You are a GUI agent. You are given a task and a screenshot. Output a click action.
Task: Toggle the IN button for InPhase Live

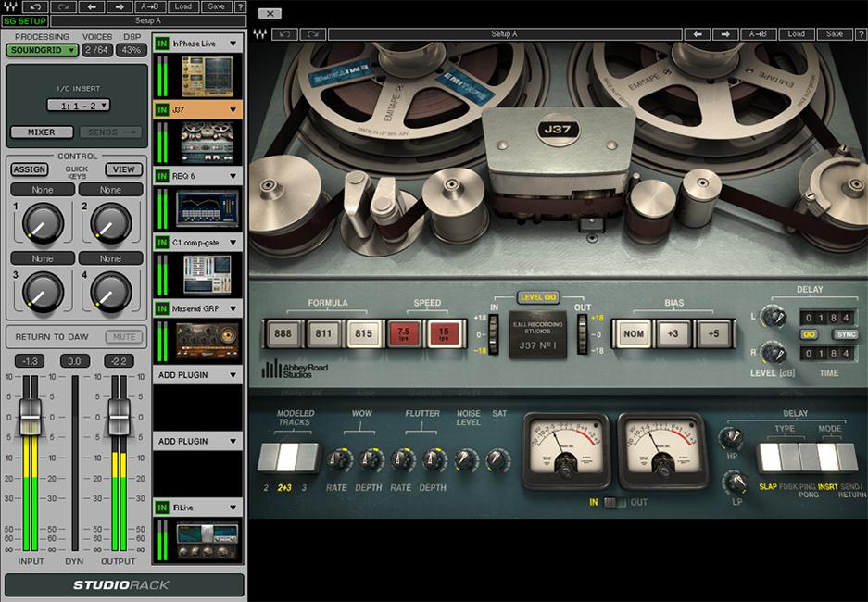click(162, 43)
